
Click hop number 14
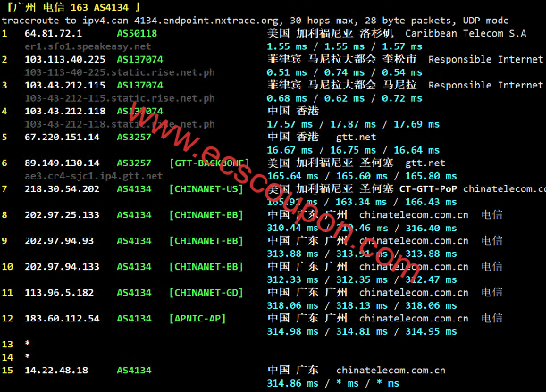(7, 357)
